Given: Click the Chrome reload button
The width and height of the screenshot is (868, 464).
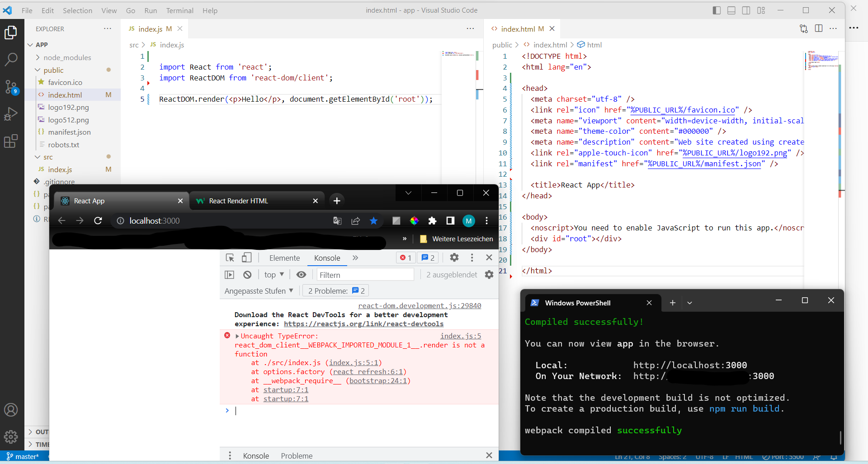Looking at the screenshot, I should click(98, 220).
